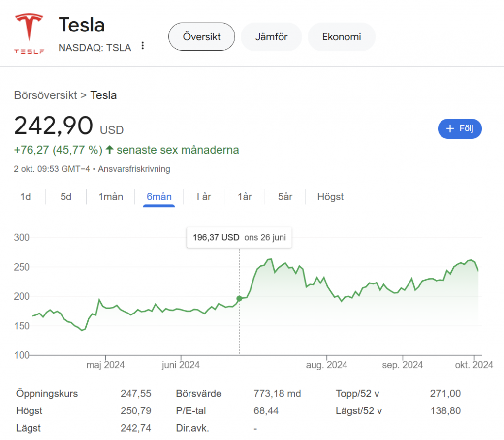Viewport: 504px width, 440px height.
Task: Show the 1d chart range
Action: (x=26, y=197)
